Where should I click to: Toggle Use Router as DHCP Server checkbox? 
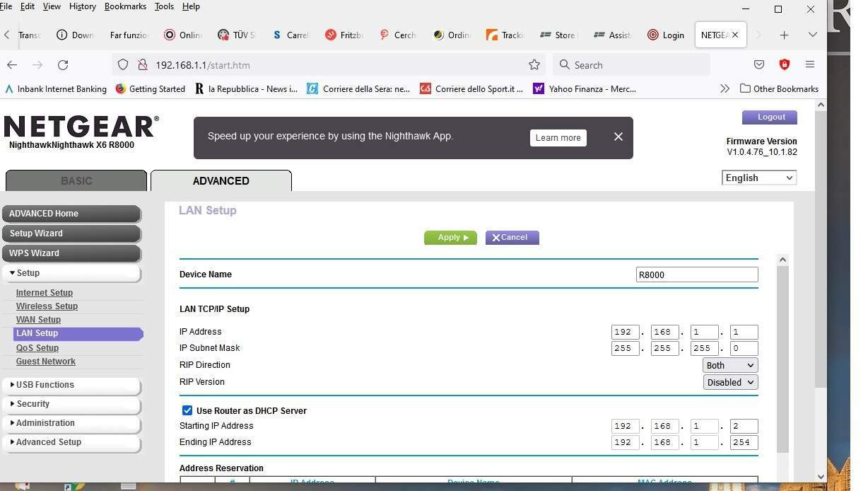187,410
